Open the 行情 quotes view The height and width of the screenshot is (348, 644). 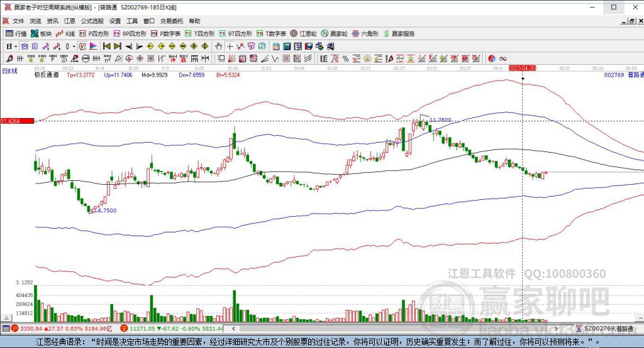(x=16, y=34)
